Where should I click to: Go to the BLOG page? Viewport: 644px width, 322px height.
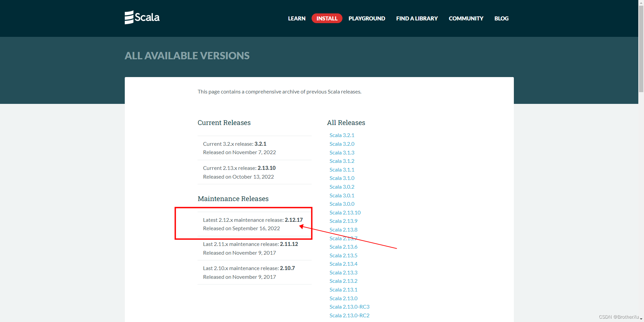(x=501, y=18)
